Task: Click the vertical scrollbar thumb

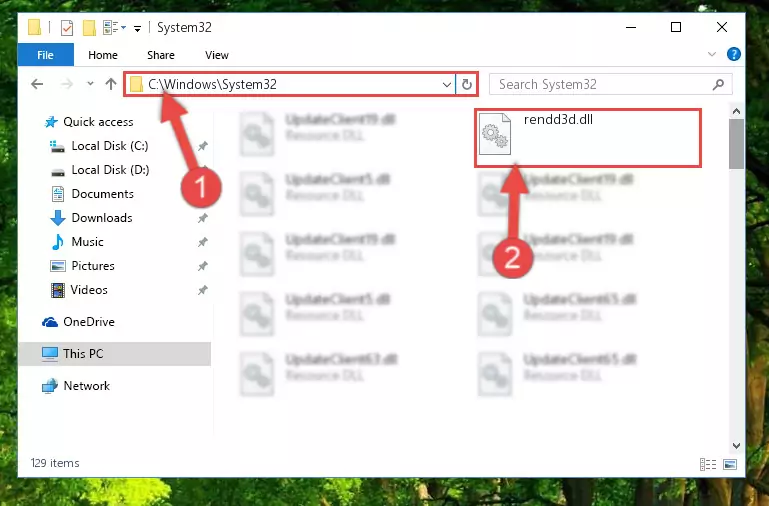Action: tap(736, 143)
